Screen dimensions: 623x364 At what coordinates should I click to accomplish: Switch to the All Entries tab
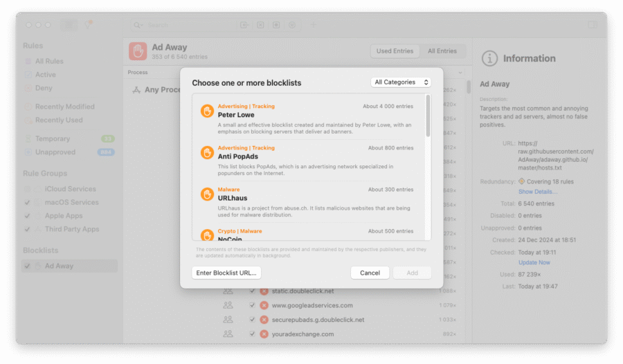coord(442,51)
